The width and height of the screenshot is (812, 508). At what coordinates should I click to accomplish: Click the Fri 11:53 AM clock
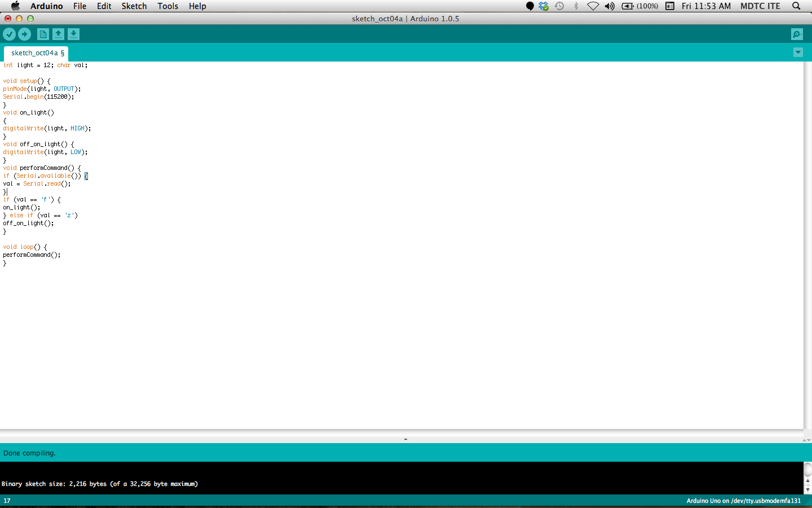pyautogui.click(x=706, y=6)
